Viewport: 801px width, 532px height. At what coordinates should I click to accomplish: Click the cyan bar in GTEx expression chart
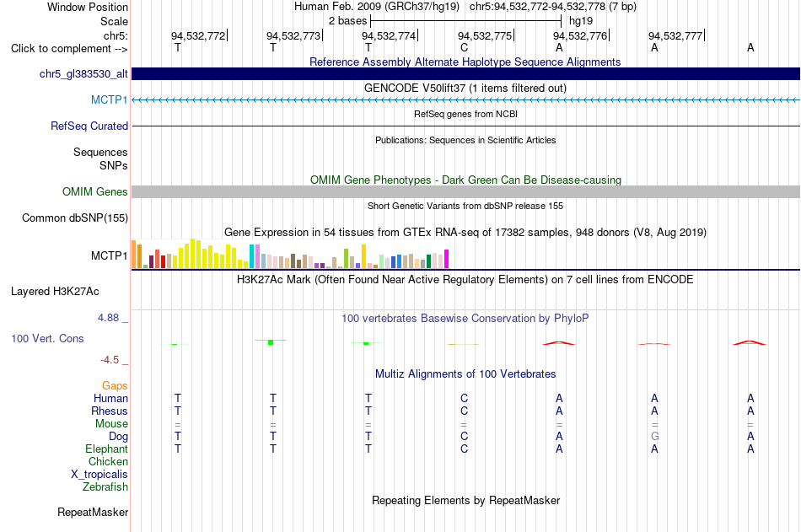251,256
